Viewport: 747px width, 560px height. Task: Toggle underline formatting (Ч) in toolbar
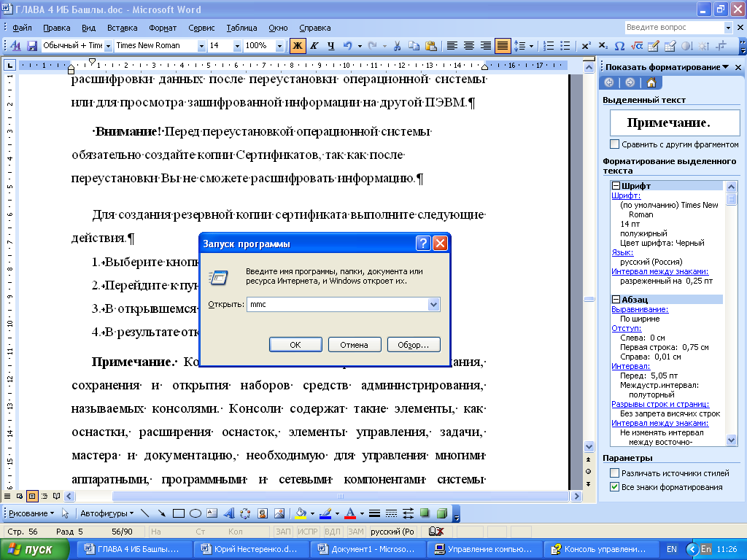pyautogui.click(x=330, y=46)
